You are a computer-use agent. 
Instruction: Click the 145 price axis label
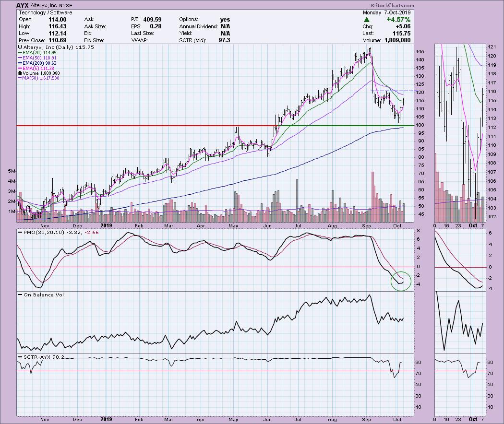pos(420,52)
